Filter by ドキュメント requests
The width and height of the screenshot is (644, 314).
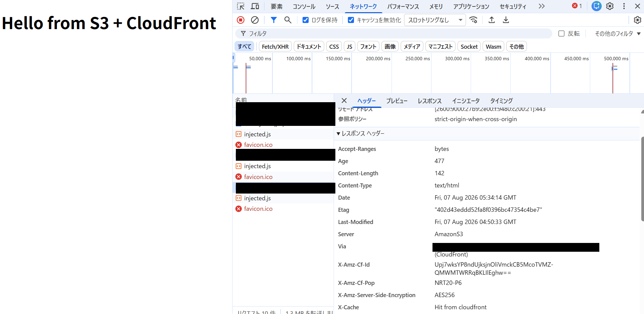click(x=309, y=46)
